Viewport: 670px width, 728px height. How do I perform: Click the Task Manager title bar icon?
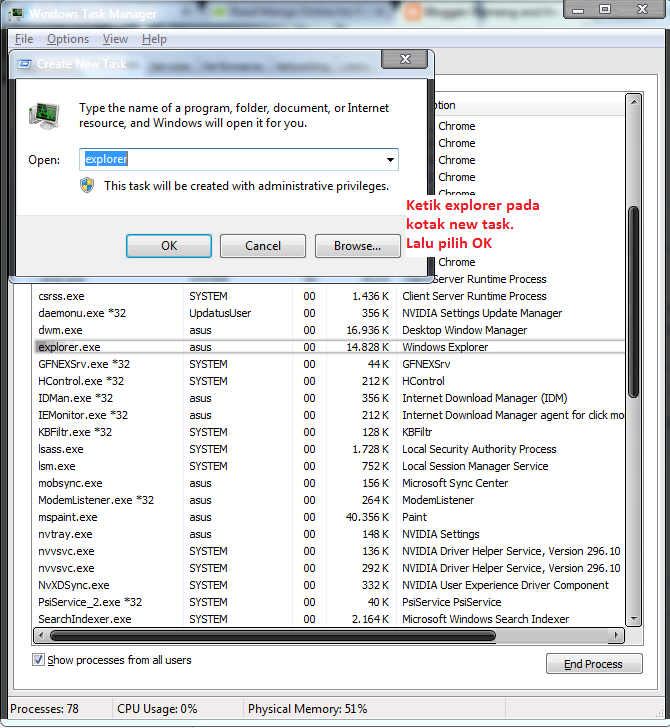17,13
